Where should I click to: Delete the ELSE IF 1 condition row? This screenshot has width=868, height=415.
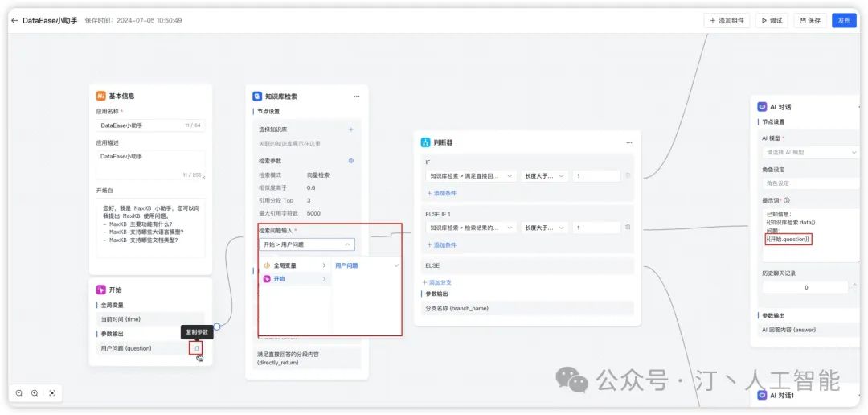click(x=627, y=227)
